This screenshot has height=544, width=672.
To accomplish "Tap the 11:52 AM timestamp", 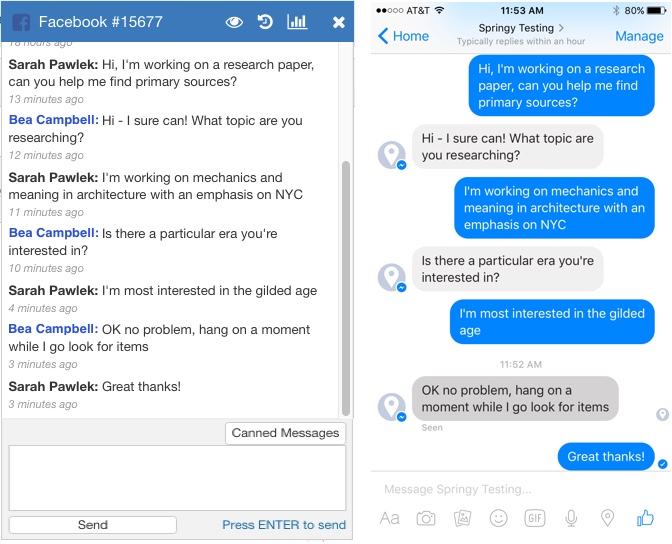I will [521, 364].
